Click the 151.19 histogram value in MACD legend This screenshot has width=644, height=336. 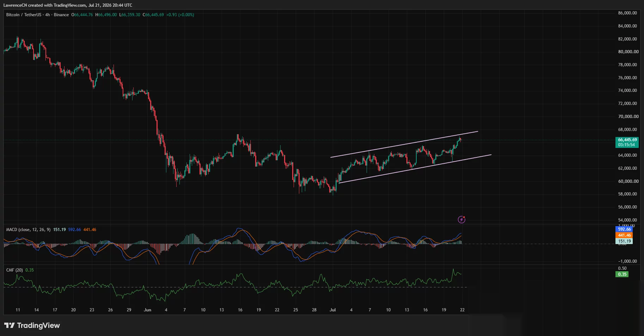(60, 230)
